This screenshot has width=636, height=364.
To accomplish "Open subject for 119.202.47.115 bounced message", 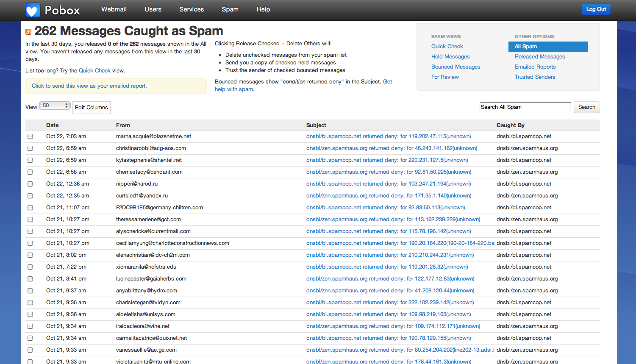I will pos(389,136).
